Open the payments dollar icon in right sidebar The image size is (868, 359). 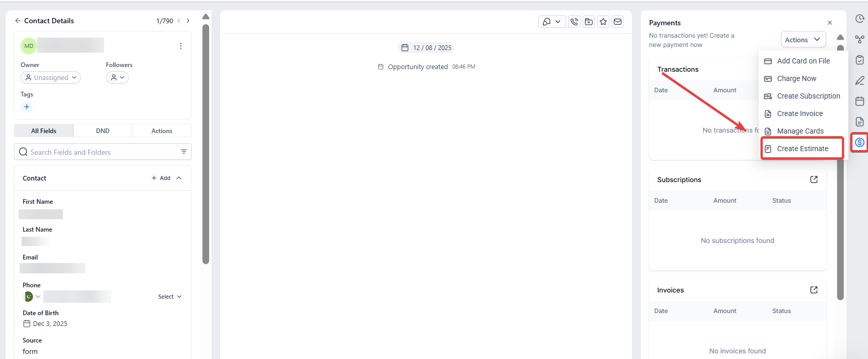pos(860,142)
